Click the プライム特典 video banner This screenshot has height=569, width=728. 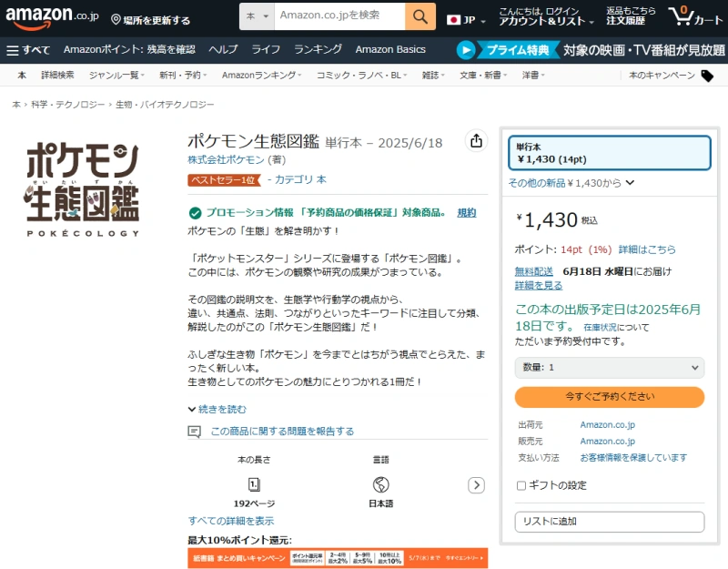point(591,50)
